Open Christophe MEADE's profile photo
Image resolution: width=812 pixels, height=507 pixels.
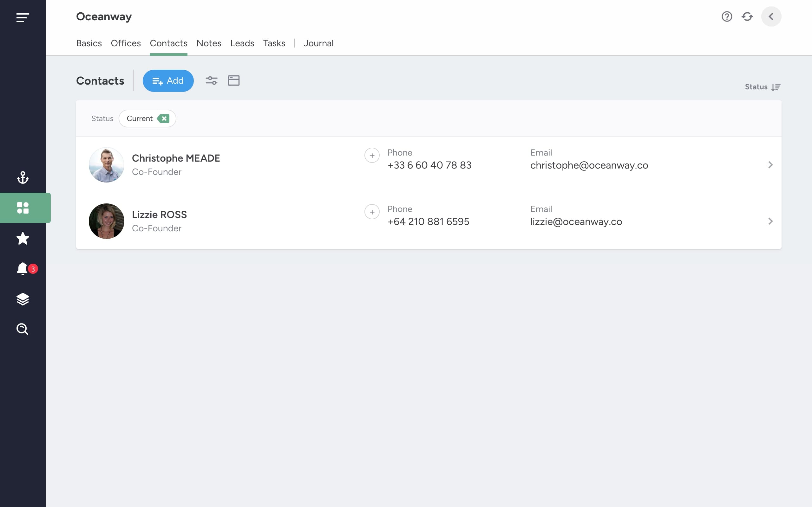(x=106, y=165)
